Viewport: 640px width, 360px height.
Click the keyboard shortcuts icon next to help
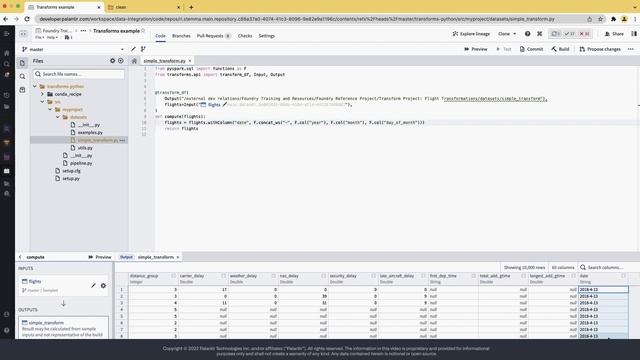click(x=540, y=34)
